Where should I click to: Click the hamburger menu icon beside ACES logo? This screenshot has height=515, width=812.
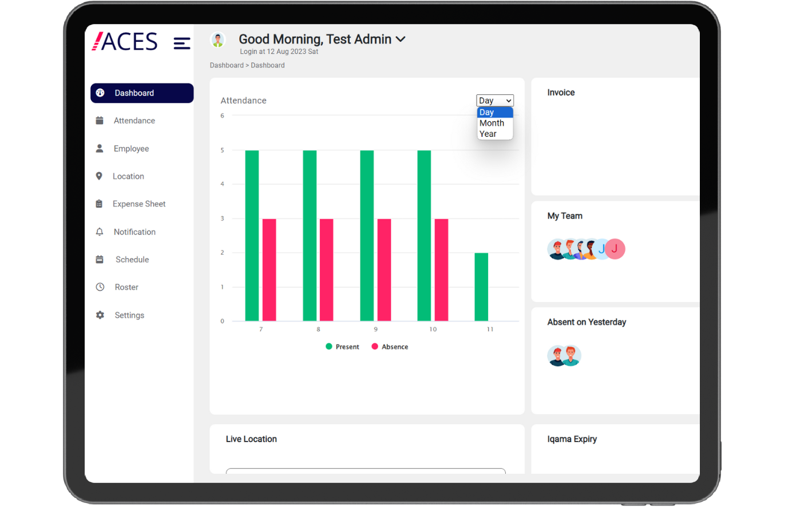click(x=181, y=43)
